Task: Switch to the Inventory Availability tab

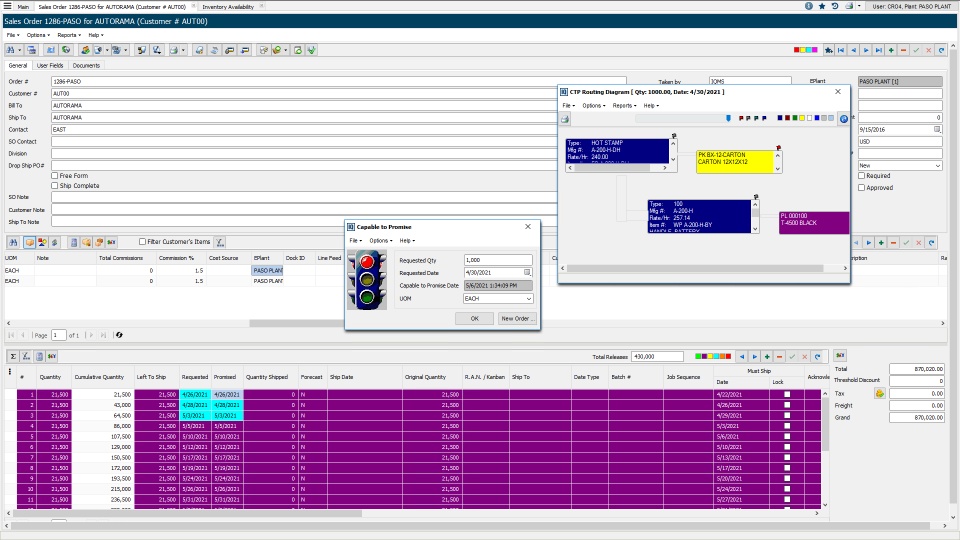Action: [228, 7]
